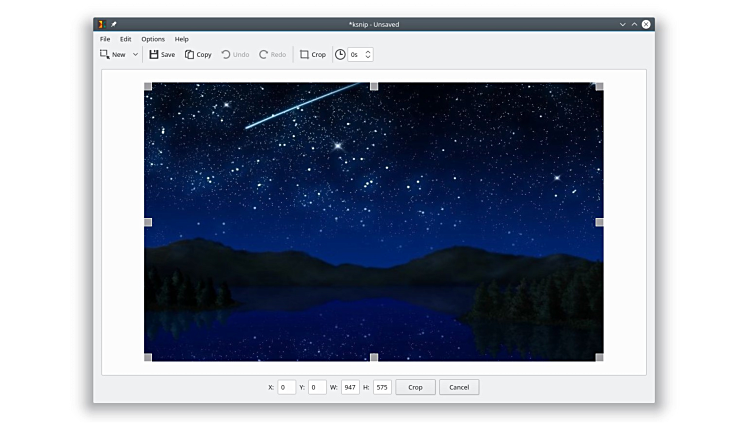Screen dimensions: 752x423
Task: Focus the X position input field
Action: 286,387
